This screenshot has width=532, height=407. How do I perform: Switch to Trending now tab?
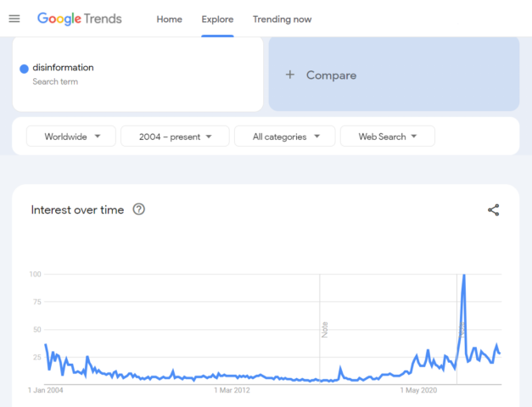pyautogui.click(x=282, y=20)
